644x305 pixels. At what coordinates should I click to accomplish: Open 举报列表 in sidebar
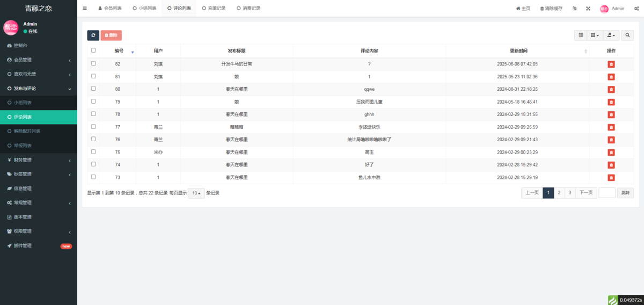pyautogui.click(x=39, y=146)
